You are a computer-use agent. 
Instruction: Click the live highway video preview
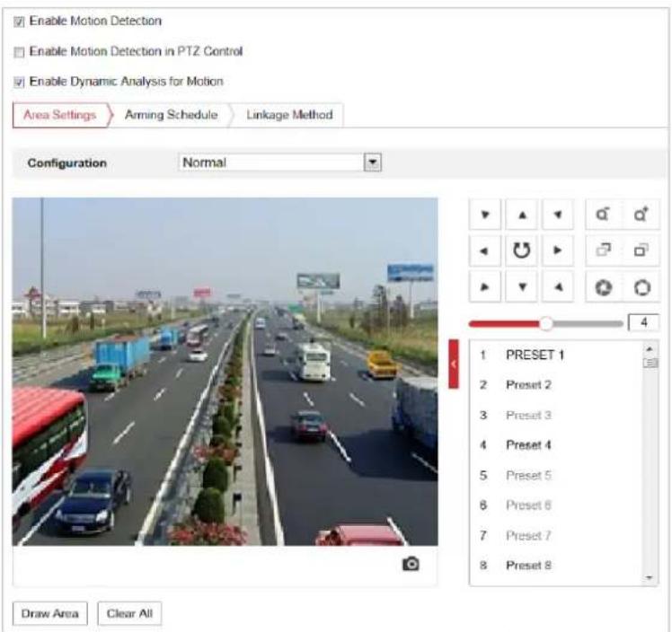pos(225,372)
